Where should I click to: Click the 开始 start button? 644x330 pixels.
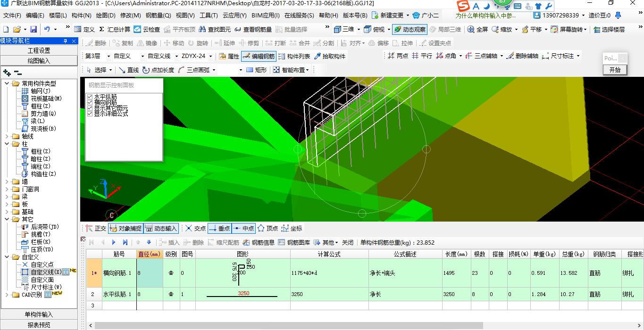[615, 69]
